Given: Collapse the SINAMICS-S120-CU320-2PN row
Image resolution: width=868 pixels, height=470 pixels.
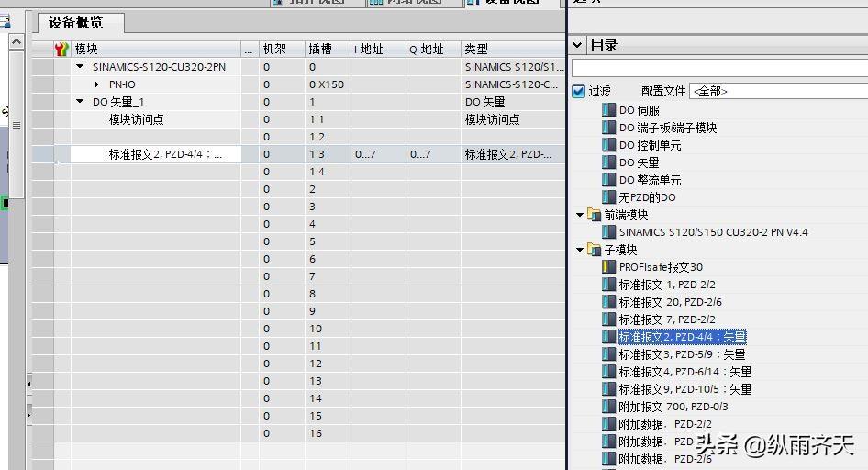Looking at the screenshot, I should pyautogui.click(x=80, y=66).
